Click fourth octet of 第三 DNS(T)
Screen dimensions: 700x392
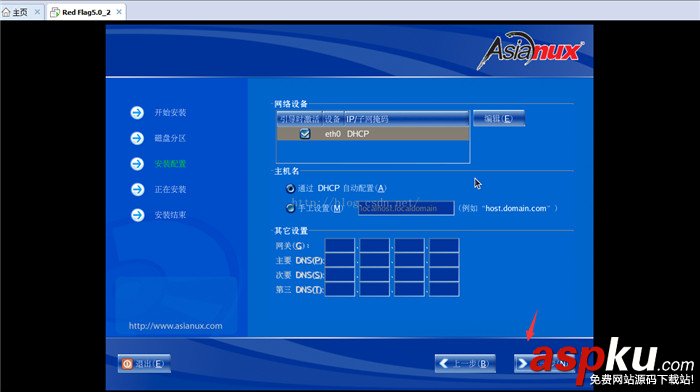click(444, 289)
